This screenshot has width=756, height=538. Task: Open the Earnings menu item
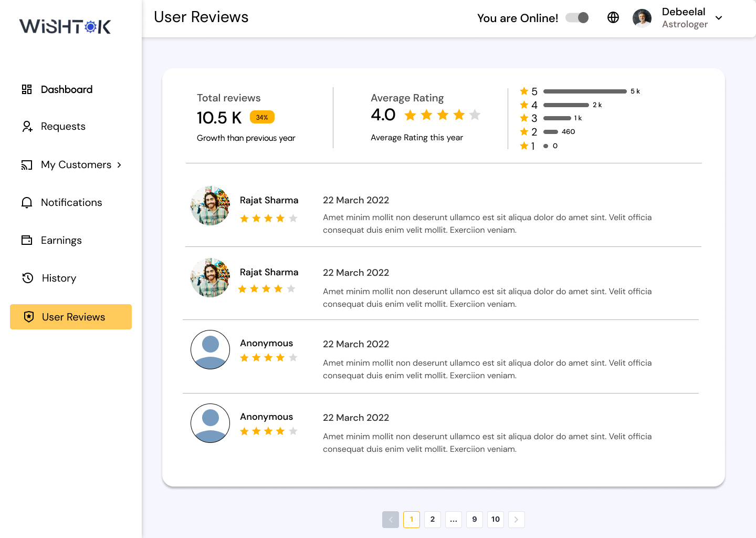click(x=61, y=240)
